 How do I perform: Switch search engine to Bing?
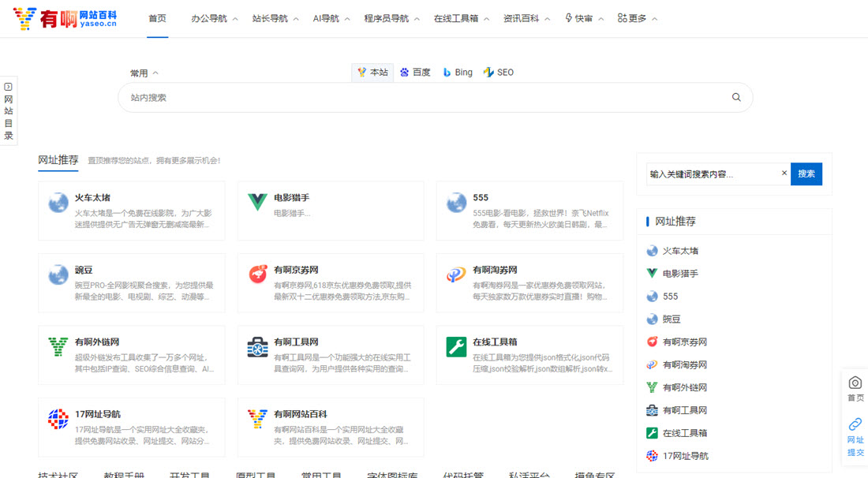pyautogui.click(x=457, y=73)
